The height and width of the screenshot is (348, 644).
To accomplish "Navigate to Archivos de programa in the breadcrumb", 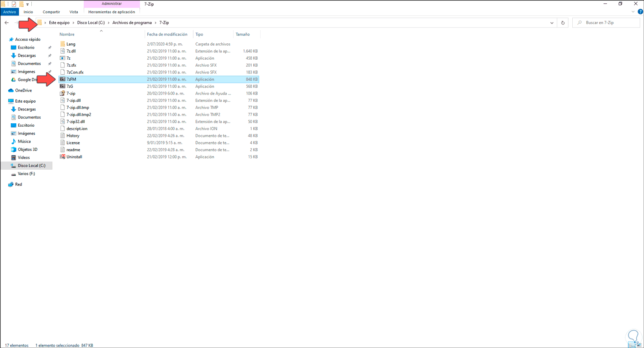I will point(132,22).
